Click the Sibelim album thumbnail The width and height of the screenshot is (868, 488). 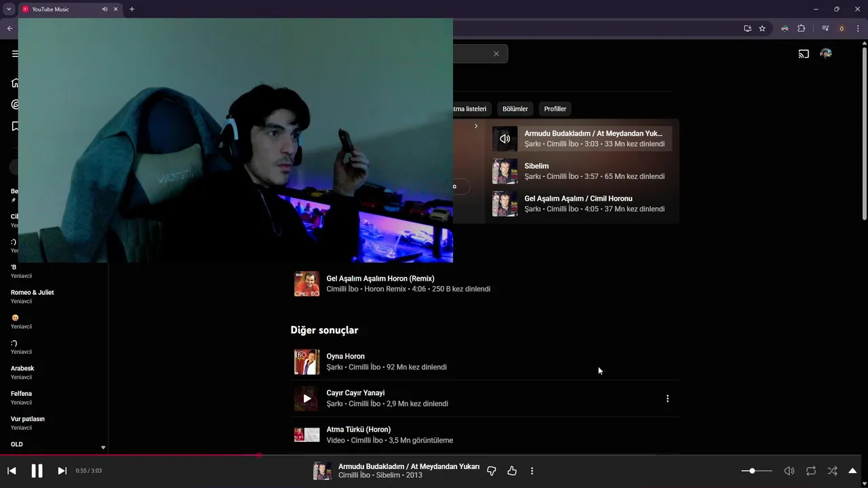pos(505,171)
